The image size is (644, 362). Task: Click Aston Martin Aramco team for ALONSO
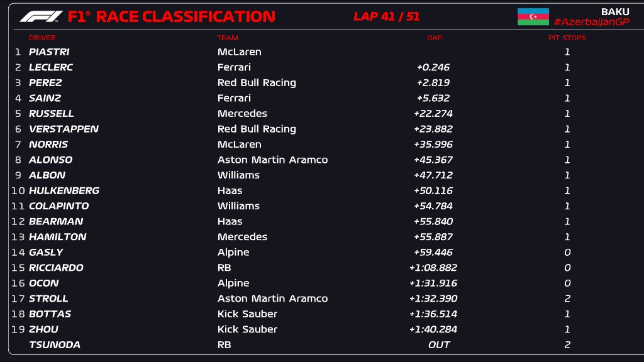click(273, 160)
